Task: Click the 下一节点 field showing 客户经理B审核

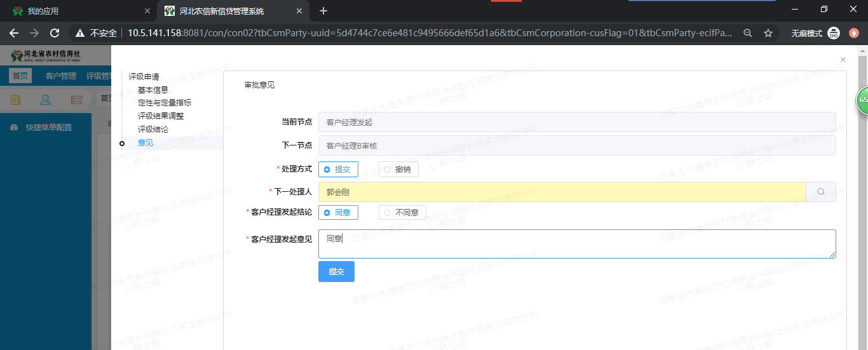Action: (x=577, y=145)
